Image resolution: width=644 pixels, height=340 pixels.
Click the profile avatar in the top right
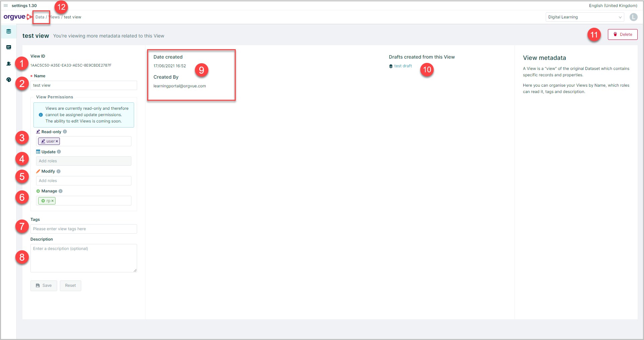coord(633,17)
